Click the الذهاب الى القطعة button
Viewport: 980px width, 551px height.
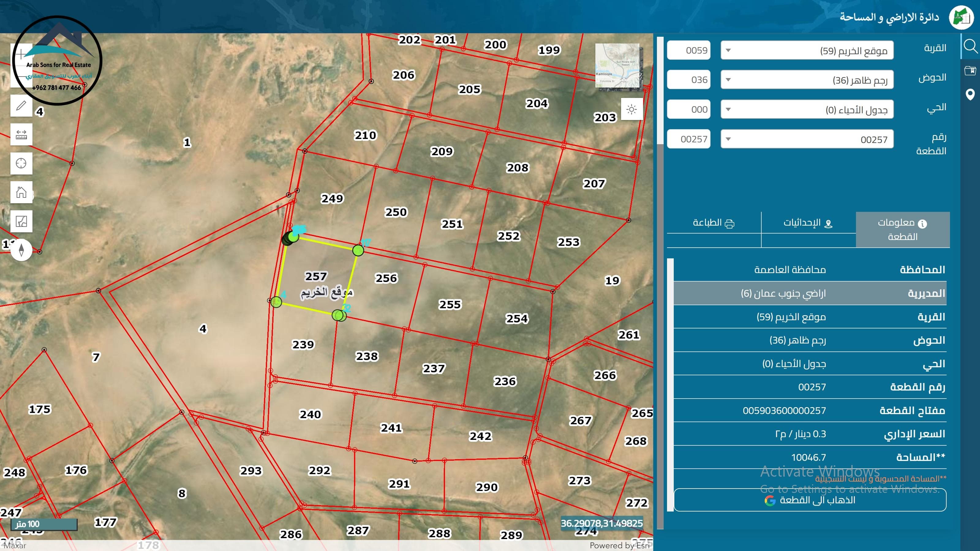point(809,500)
